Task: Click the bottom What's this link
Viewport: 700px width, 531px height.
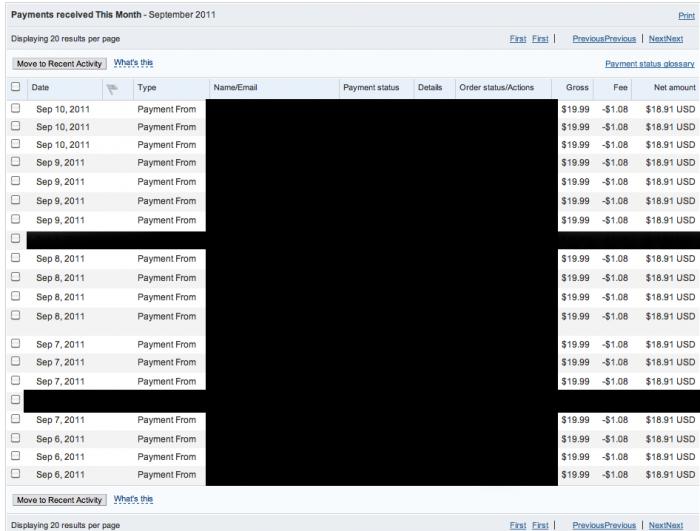Action: 133,499
